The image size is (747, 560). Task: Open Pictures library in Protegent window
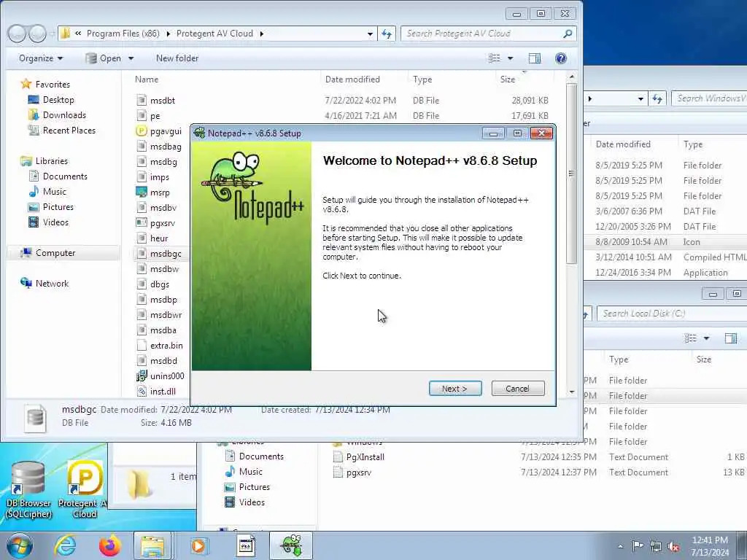pos(58,206)
